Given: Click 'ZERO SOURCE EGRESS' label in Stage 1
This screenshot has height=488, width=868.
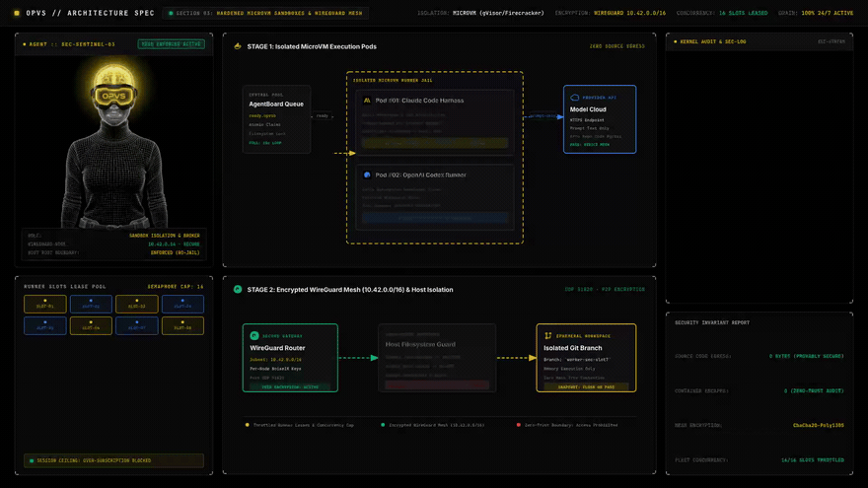Looking at the screenshot, I should coord(616,46).
